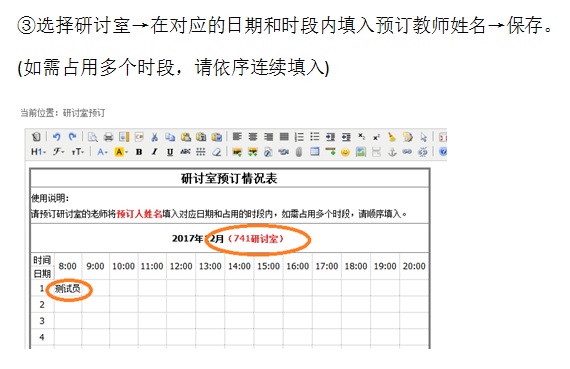Open the font family dropdown
This screenshot has width=570, height=369.
58,152
